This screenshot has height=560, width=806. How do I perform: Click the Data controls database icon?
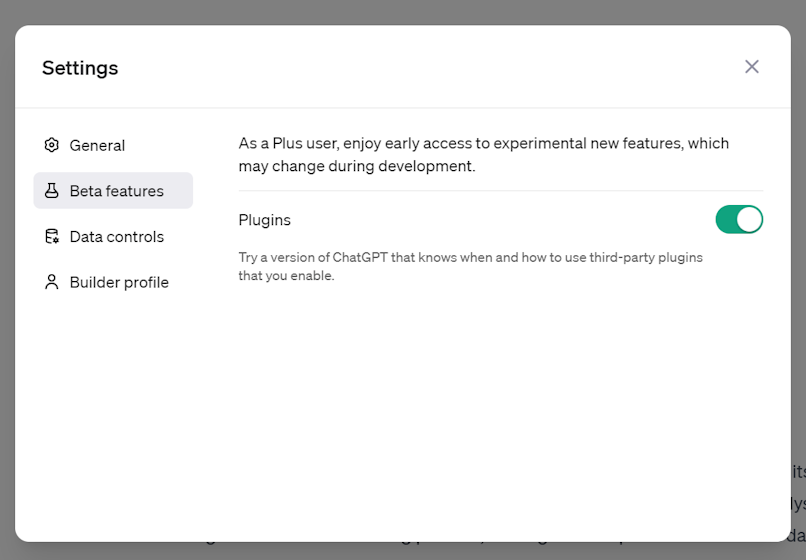tap(51, 237)
